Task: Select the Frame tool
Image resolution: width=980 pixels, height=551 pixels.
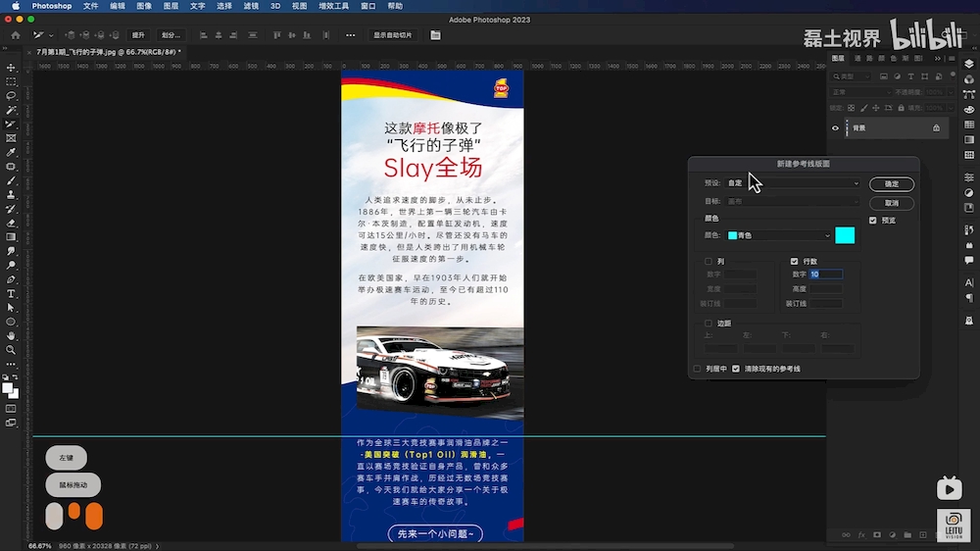Action: tap(11, 138)
